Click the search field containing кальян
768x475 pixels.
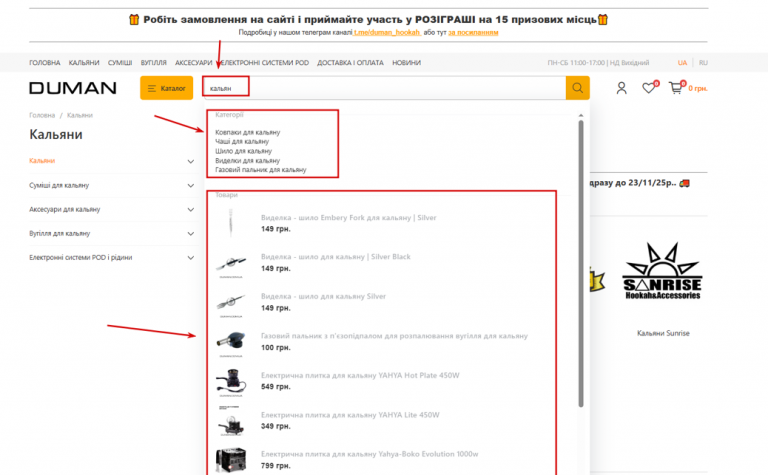(384, 88)
